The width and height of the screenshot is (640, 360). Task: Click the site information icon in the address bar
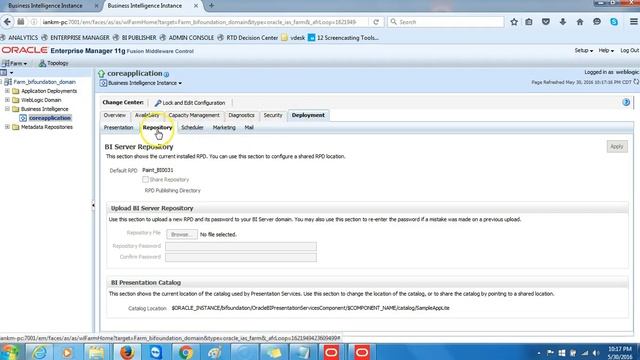[x=34, y=22]
